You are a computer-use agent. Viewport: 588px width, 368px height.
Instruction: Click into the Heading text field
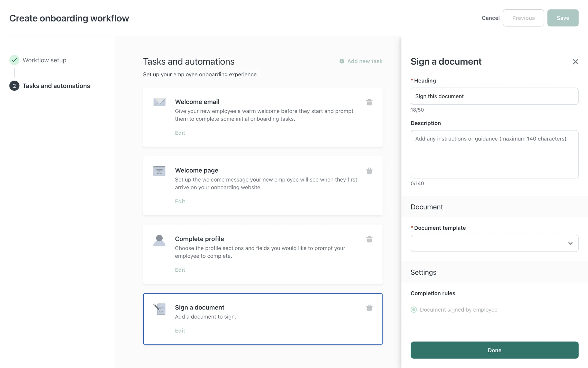tap(494, 96)
